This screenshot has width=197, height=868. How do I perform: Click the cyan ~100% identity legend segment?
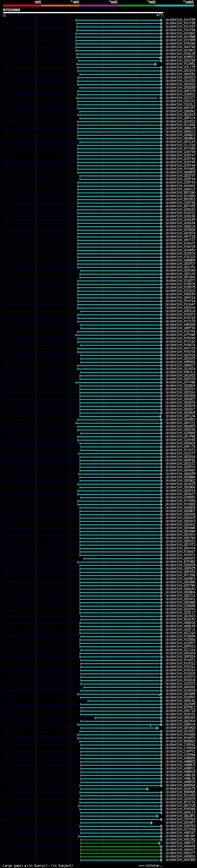click(175, 6)
